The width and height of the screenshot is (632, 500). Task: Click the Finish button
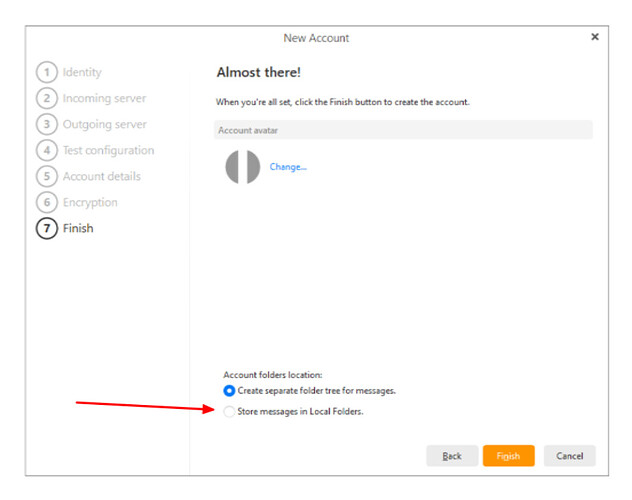509,456
